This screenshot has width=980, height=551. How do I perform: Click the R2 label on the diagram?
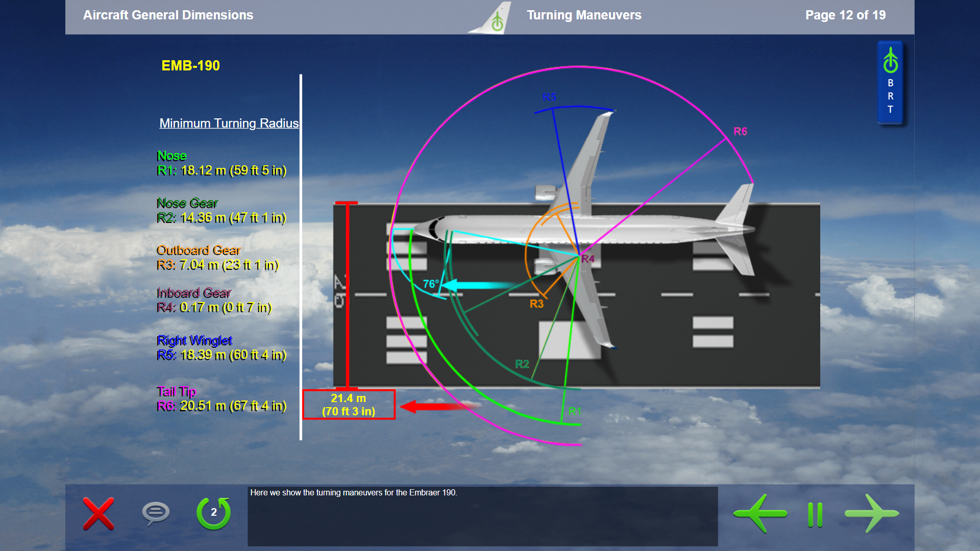pos(522,364)
